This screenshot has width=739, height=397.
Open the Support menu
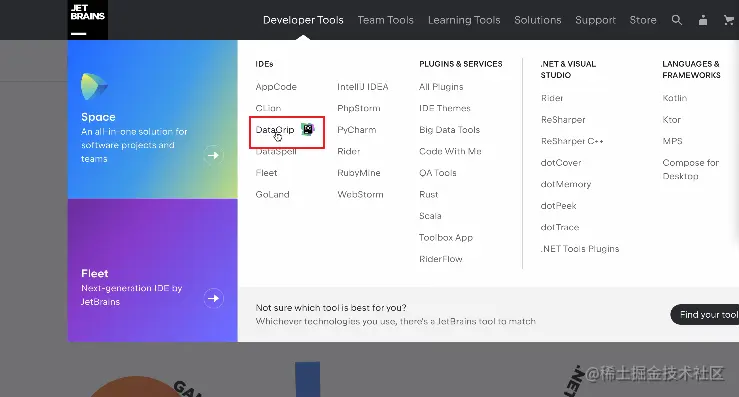[x=595, y=20]
